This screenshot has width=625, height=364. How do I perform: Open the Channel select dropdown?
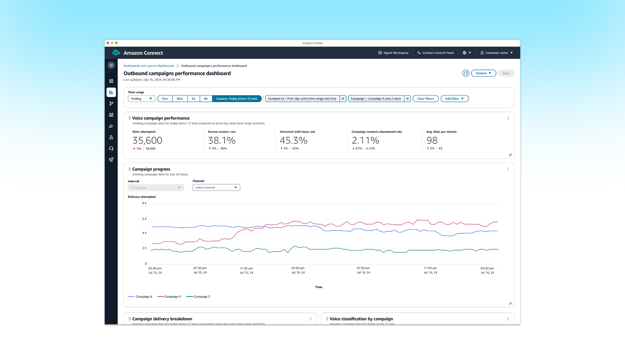tap(216, 187)
